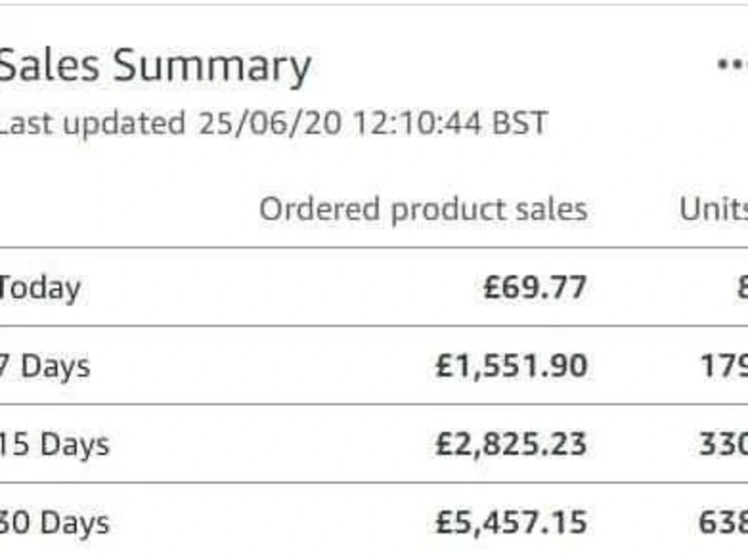This screenshot has width=748, height=560.
Task: Click the word Summary in the title
Action: tap(212, 67)
